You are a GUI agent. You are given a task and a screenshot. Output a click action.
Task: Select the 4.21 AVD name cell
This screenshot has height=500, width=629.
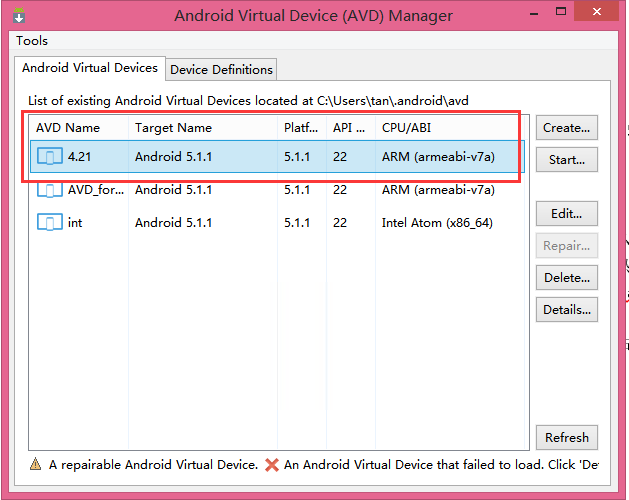tap(79, 156)
